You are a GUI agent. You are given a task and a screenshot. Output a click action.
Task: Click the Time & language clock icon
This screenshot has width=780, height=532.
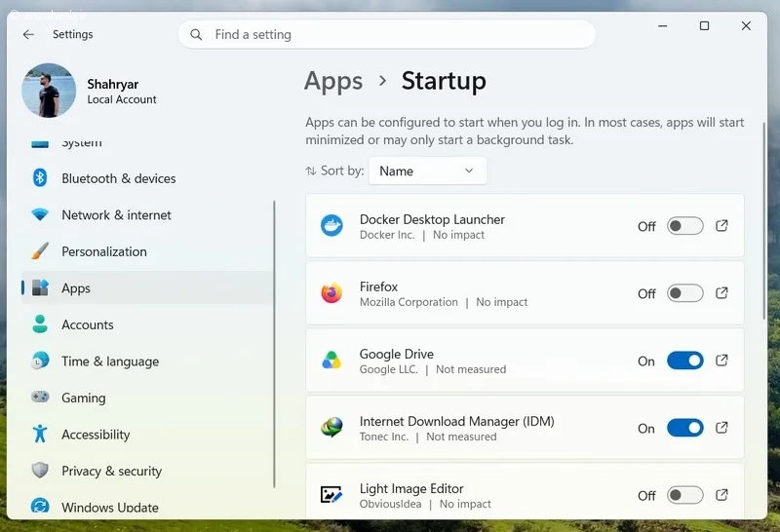click(x=40, y=361)
